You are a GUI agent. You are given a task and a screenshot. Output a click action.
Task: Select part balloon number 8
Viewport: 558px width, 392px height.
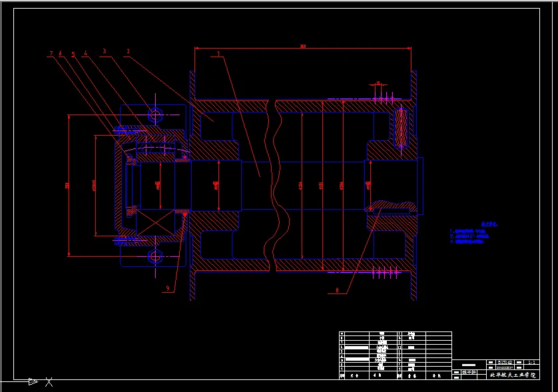[x=337, y=290]
